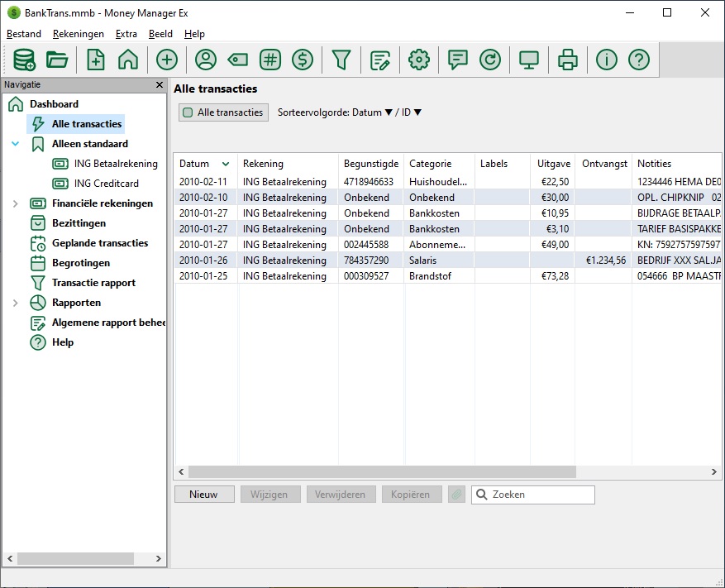The image size is (725, 588).
Task: Collapse the Alleen standaard tree node
Action: [x=15, y=144]
